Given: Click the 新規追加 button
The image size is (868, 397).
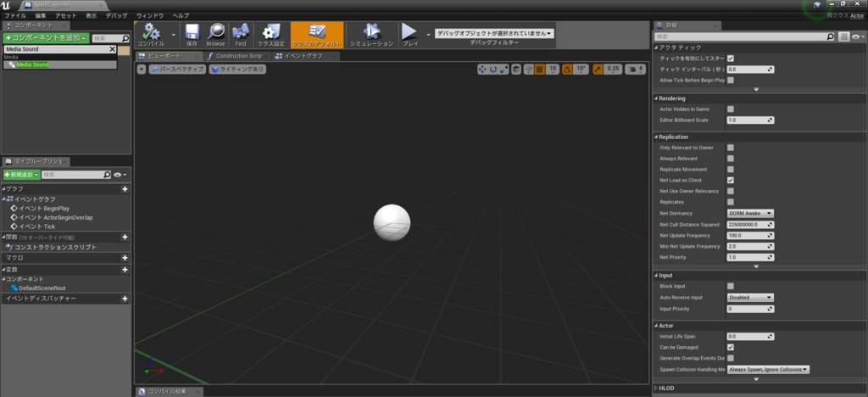Looking at the screenshot, I should tap(21, 175).
